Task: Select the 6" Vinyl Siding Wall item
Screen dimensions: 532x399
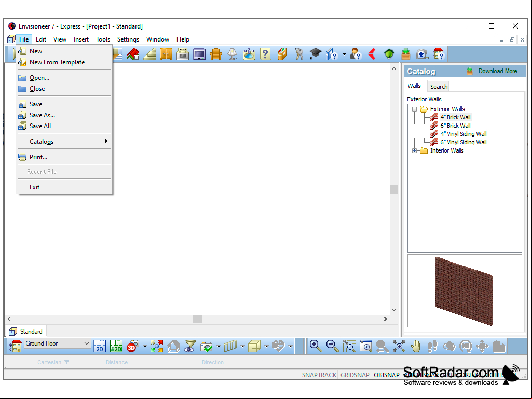Action: 463,142
